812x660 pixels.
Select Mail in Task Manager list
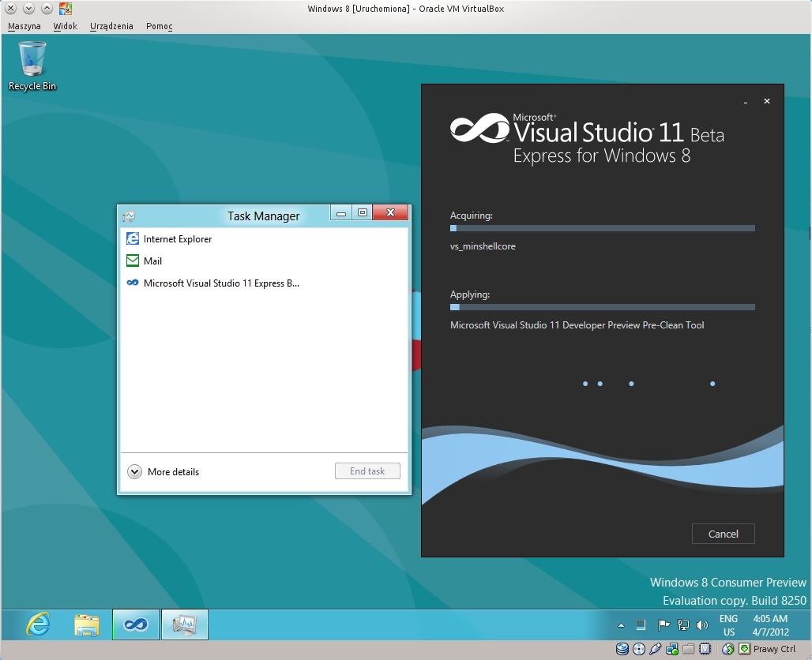[264, 261]
